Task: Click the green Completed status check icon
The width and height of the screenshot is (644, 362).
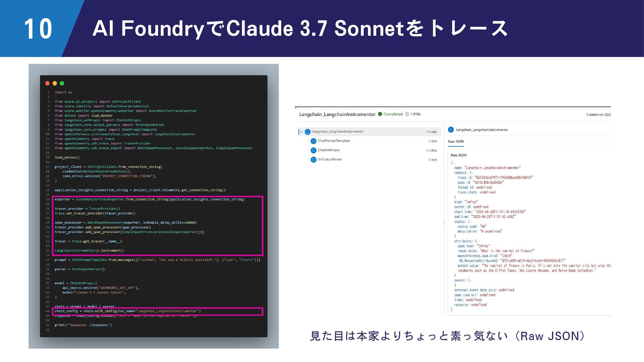Action: click(x=380, y=114)
